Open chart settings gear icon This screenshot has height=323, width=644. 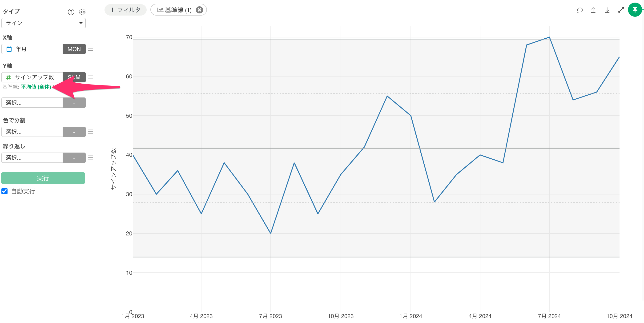point(82,12)
